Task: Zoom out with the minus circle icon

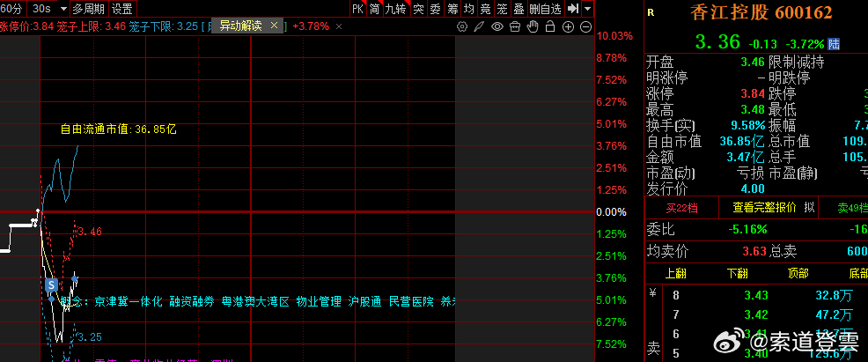Action: point(586,26)
